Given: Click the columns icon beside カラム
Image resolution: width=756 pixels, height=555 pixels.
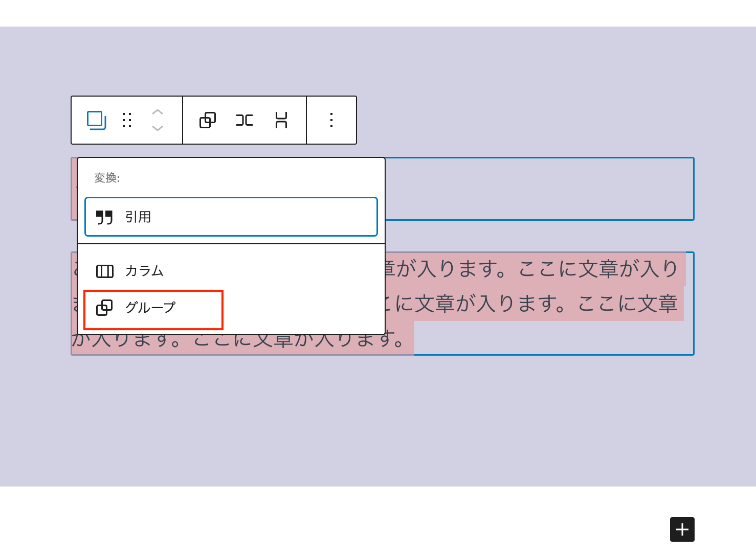Looking at the screenshot, I should click(104, 271).
